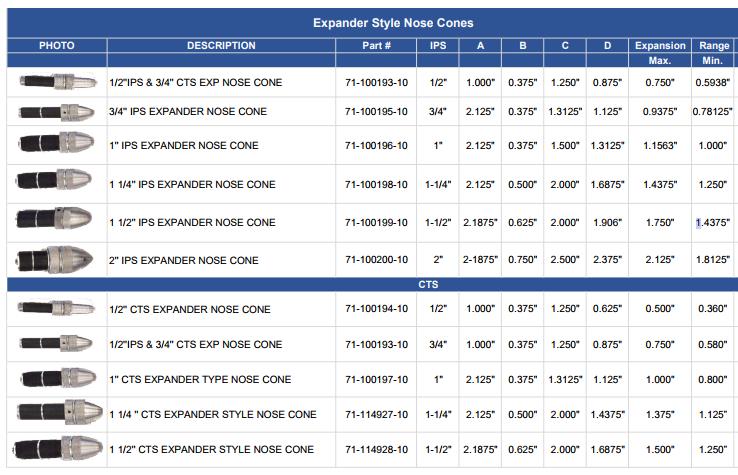
Task: Select the 1 1/2" CTS expander style photo
Action: 57,449
